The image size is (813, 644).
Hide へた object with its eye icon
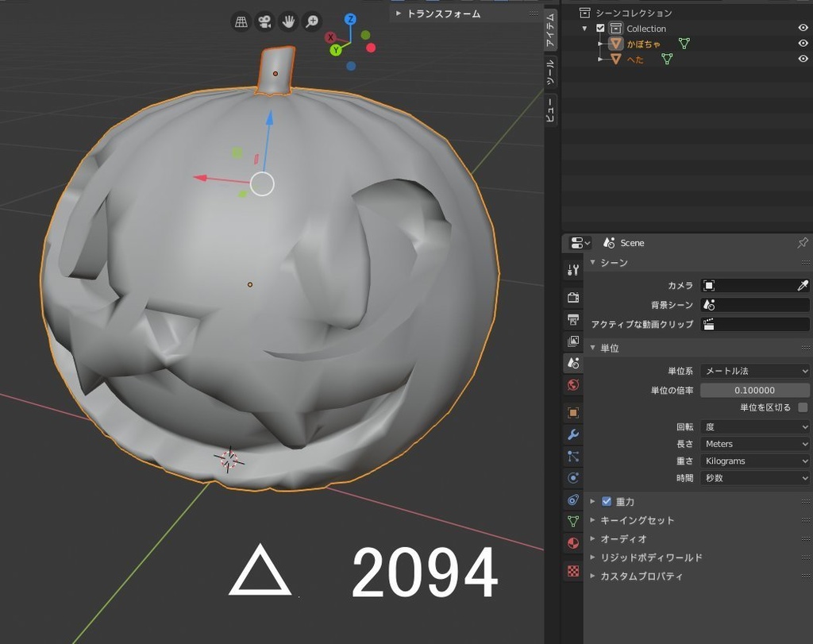pyautogui.click(x=803, y=59)
